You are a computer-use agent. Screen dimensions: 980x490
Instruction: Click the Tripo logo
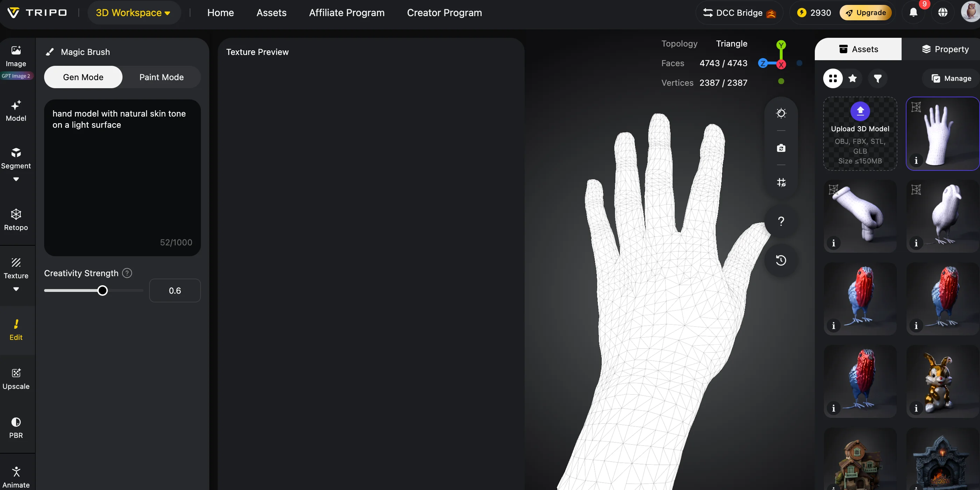tap(37, 13)
